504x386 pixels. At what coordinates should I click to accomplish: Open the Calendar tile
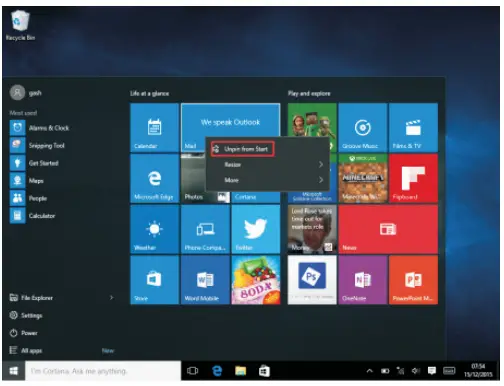[154, 128]
